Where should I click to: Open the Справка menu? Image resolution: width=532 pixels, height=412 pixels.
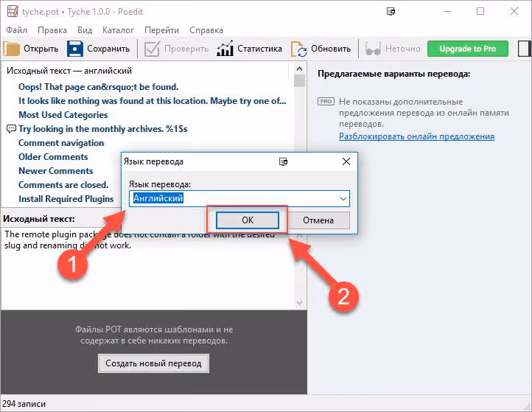click(x=206, y=30)
